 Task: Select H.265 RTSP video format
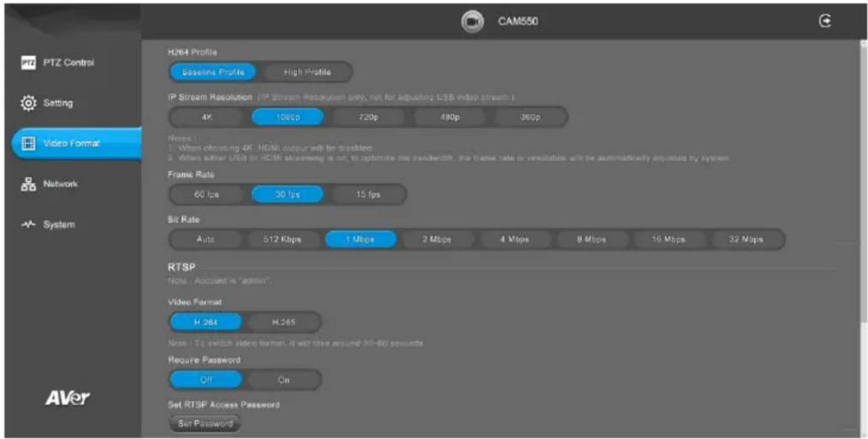[283, 321]
